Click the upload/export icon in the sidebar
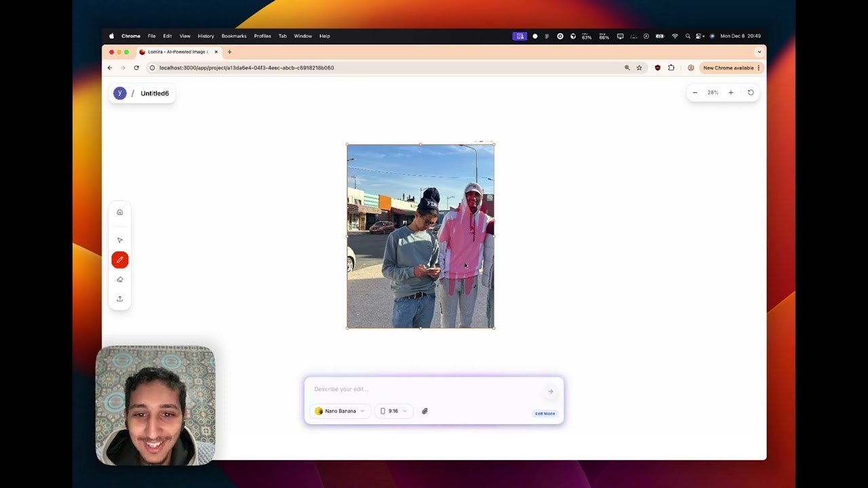868x488 pixels. (x=120, y=299)
